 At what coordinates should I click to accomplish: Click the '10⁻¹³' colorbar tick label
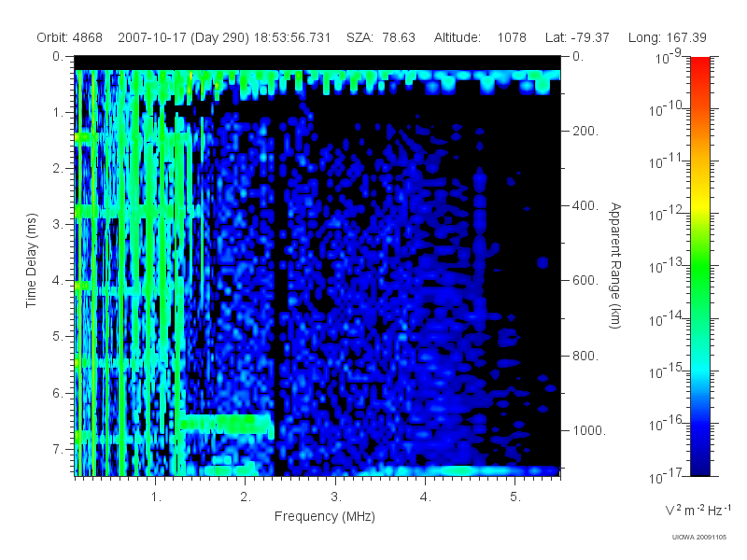(x=666, y=266)
